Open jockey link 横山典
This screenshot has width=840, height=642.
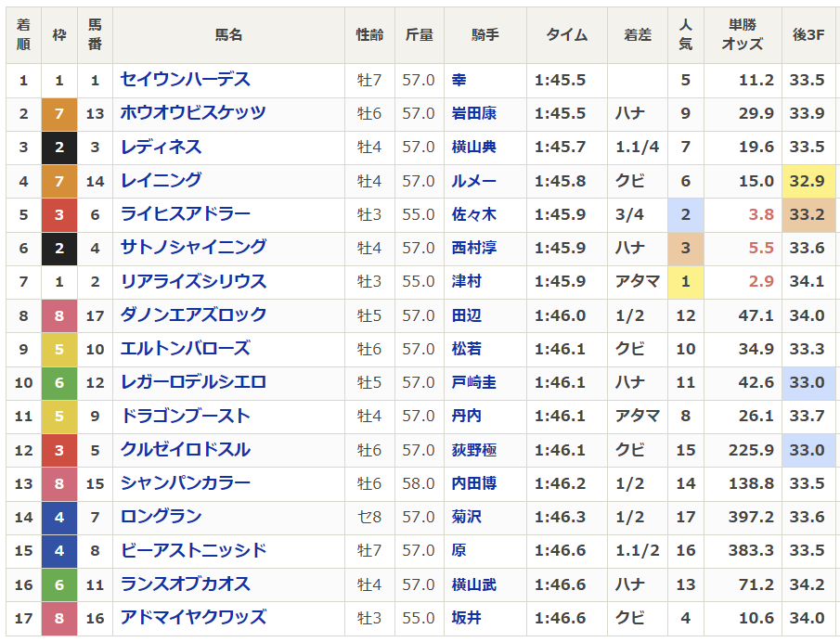pyautogui.click(x=473, y=147)
